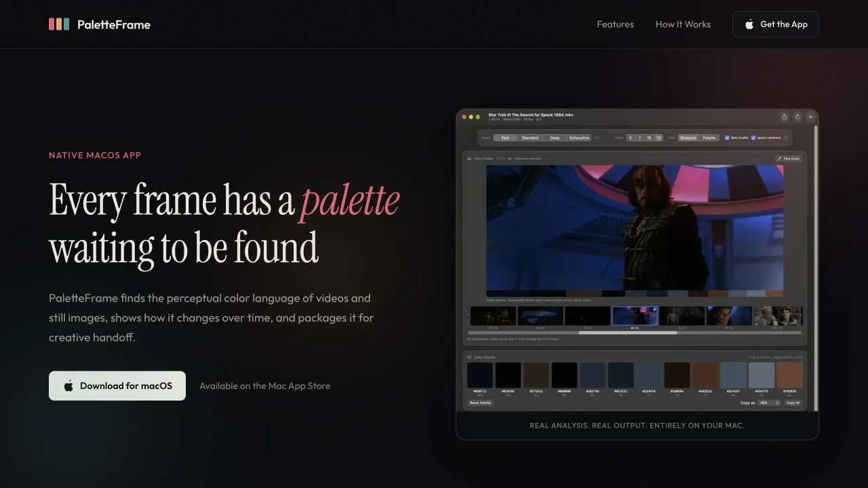Click the #271D16 brown palette swatch

[x=536, y=375]
